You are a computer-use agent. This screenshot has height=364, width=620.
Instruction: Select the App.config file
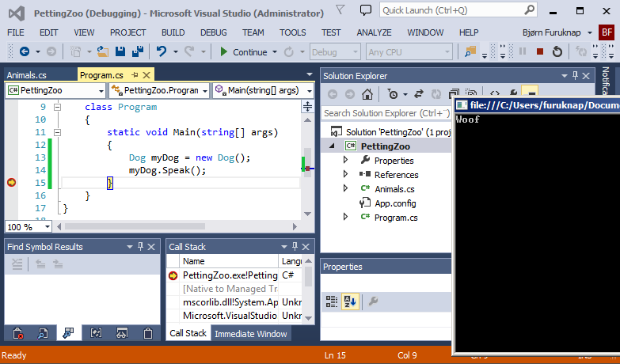click(395, 203)
